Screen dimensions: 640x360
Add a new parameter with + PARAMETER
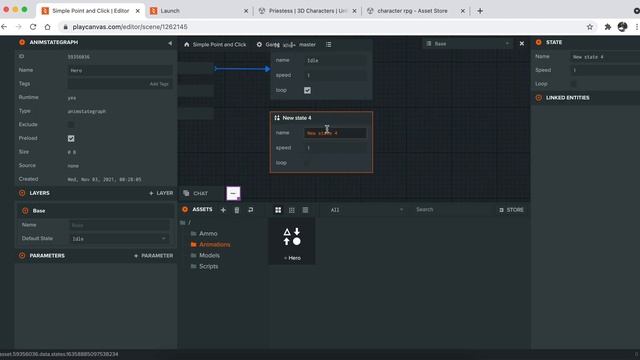tap(153, 256)
